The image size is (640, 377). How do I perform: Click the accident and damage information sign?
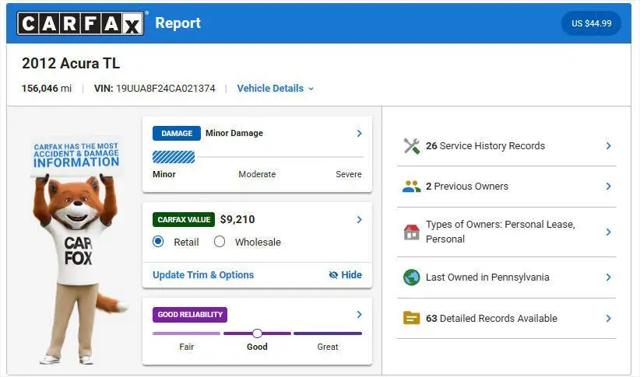76,155
